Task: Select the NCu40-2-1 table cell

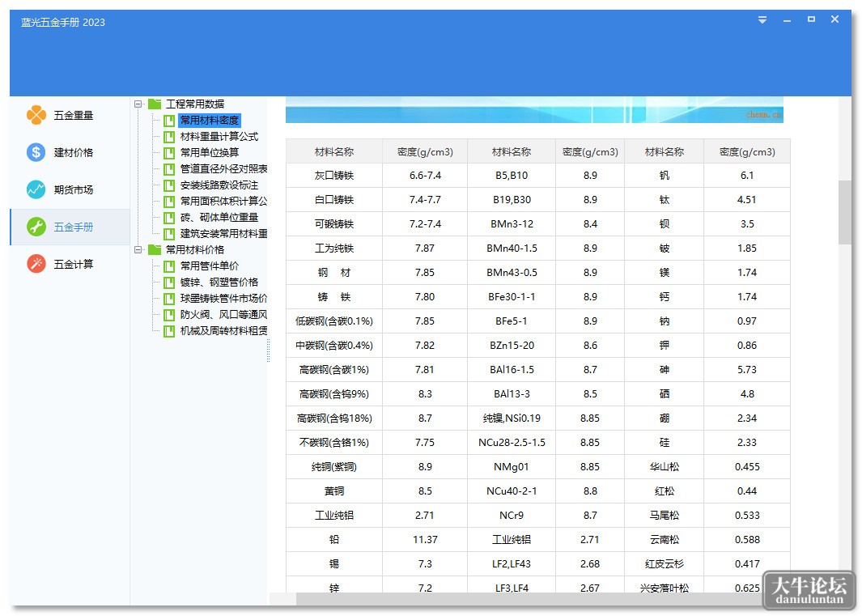Action: (512, 491)
